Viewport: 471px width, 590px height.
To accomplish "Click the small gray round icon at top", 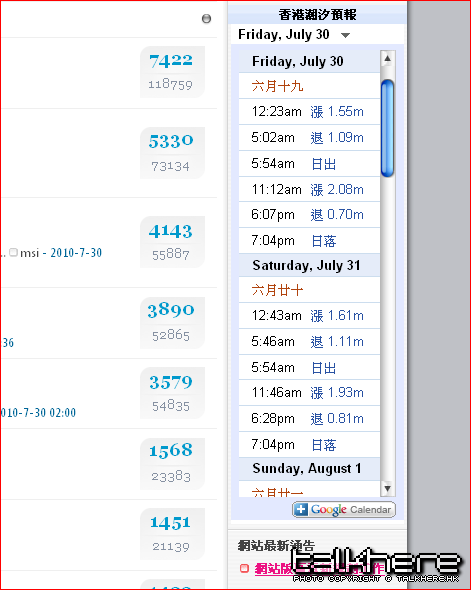I will tap(206, 18).
